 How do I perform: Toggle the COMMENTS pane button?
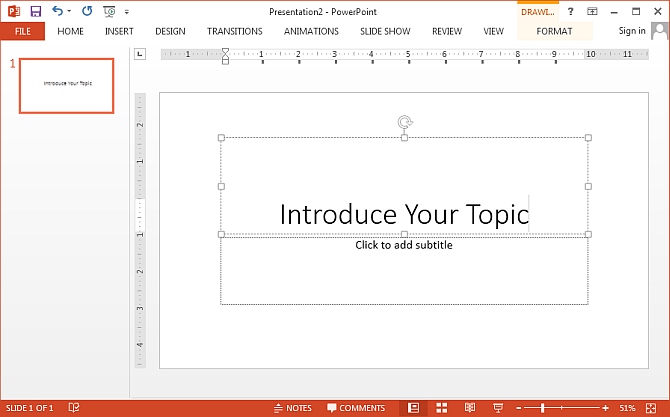click(x=356, y=408)
